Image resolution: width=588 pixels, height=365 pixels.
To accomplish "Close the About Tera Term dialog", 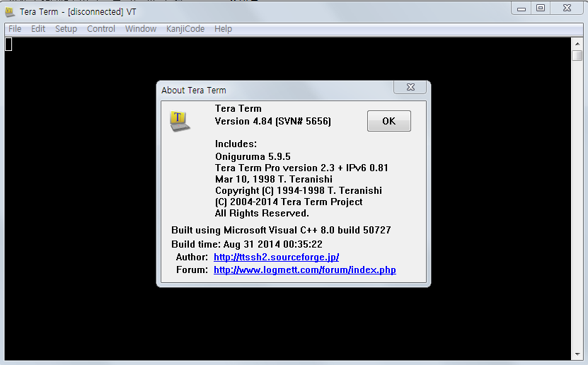I will pyautogui.click(x=410, y=87).
